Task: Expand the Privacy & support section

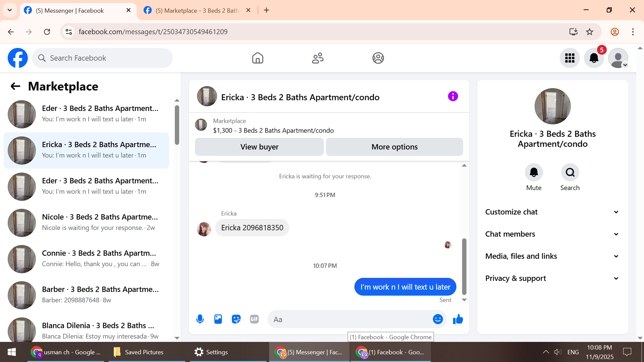Action: tap(552, 278)
